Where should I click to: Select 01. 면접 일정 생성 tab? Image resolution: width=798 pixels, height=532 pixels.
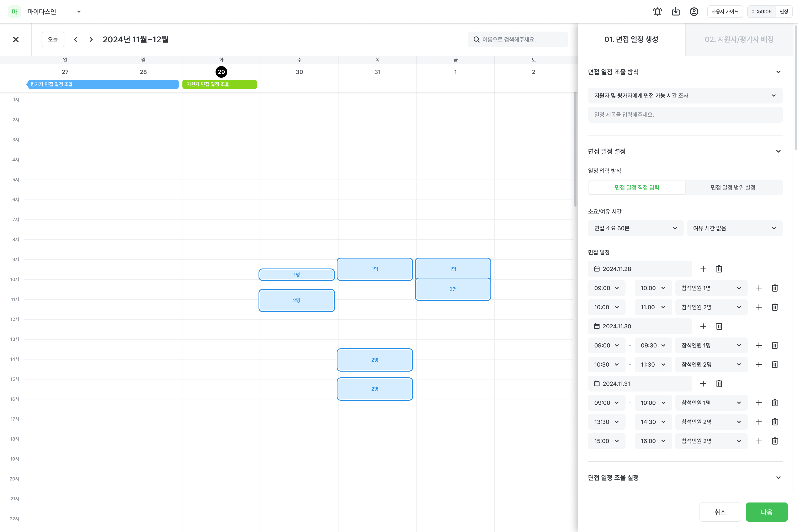[x=631, y=39]
